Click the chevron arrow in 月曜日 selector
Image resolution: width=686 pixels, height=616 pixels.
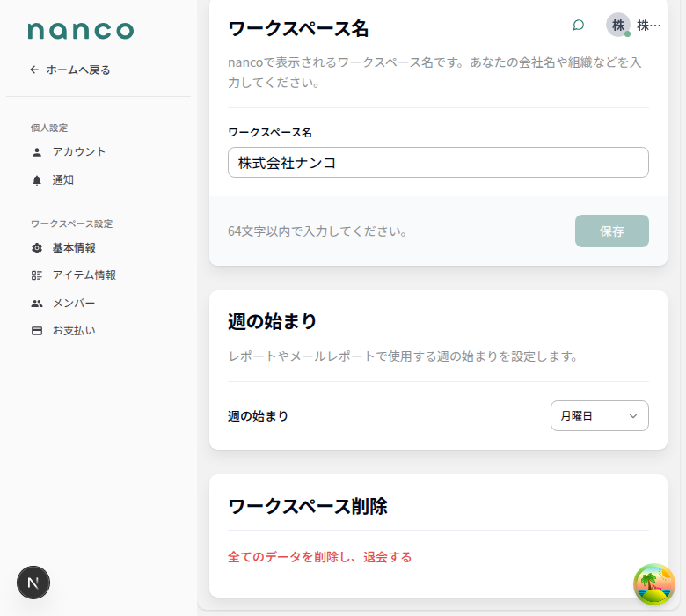(x=632, y=416)
